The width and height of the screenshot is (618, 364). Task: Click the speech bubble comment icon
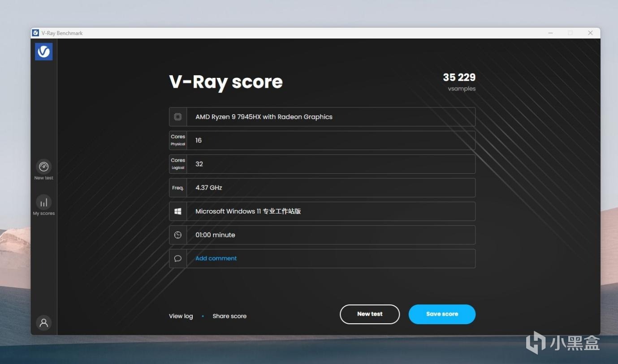pyautogui.click(x=178, y=258)
